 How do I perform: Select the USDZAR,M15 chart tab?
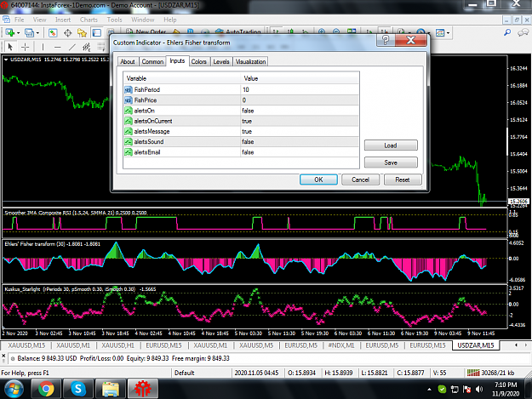(475, 345)
